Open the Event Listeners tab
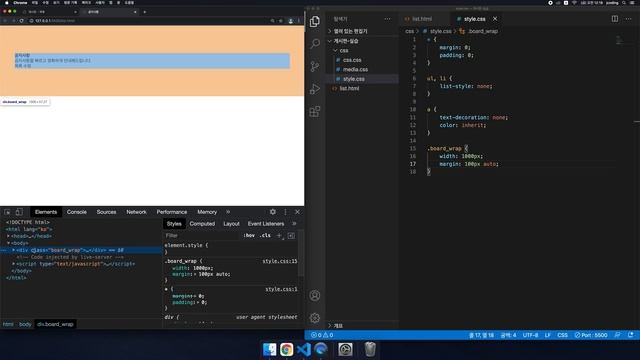 click(266, 224)
